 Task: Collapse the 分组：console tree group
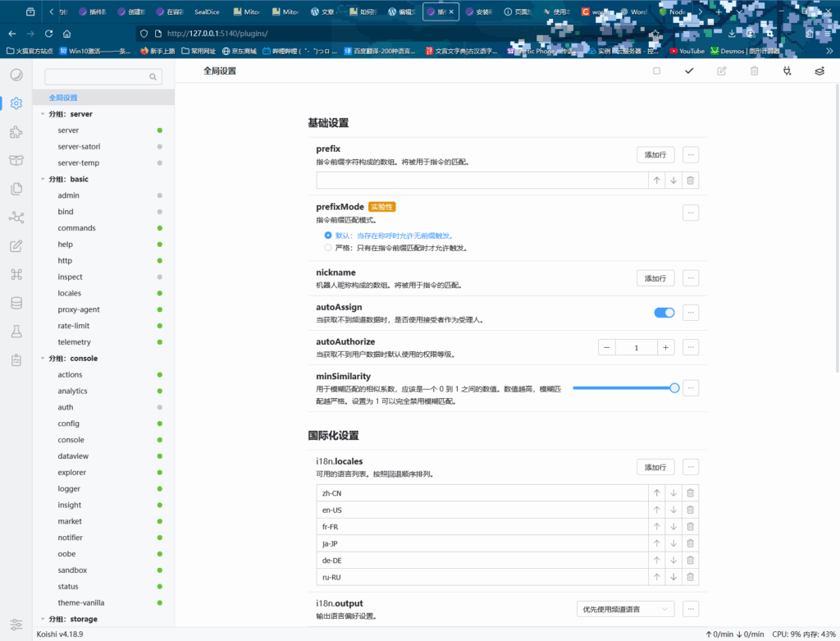42,359
